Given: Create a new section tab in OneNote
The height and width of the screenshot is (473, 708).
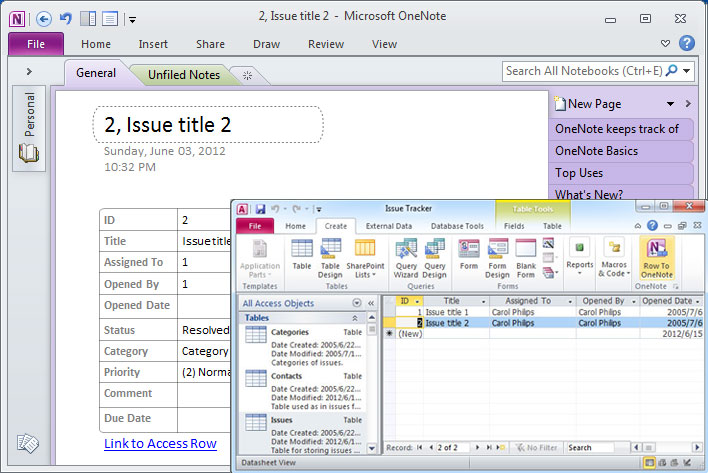Looking at the screenshot, I should pyautogui.click(x=248, y=75).
